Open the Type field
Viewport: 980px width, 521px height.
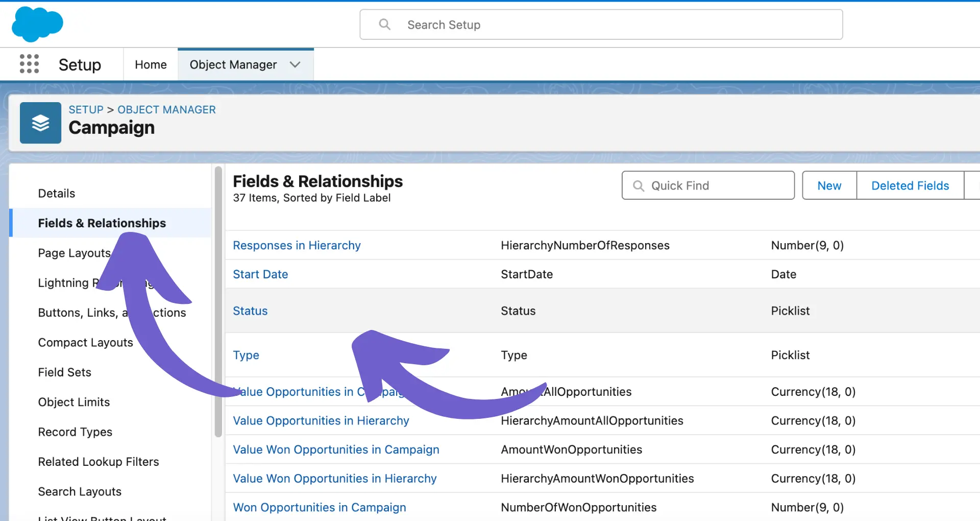point(246,355)
